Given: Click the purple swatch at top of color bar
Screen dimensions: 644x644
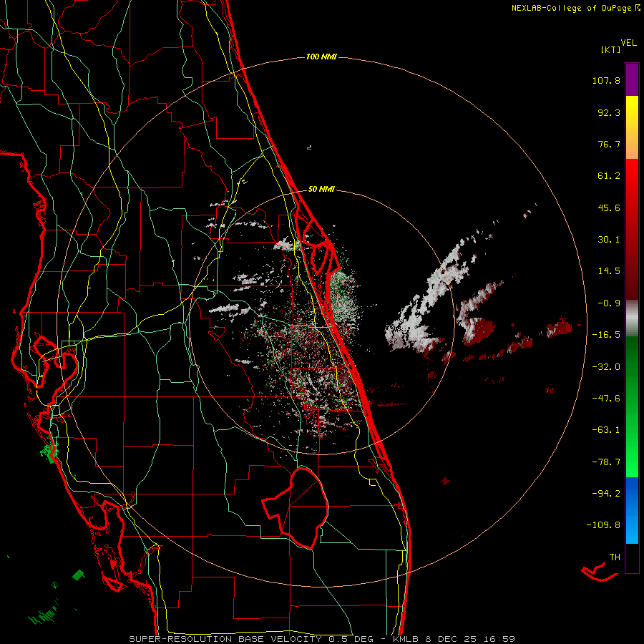Looking at the screenshot, I should 632,79.
